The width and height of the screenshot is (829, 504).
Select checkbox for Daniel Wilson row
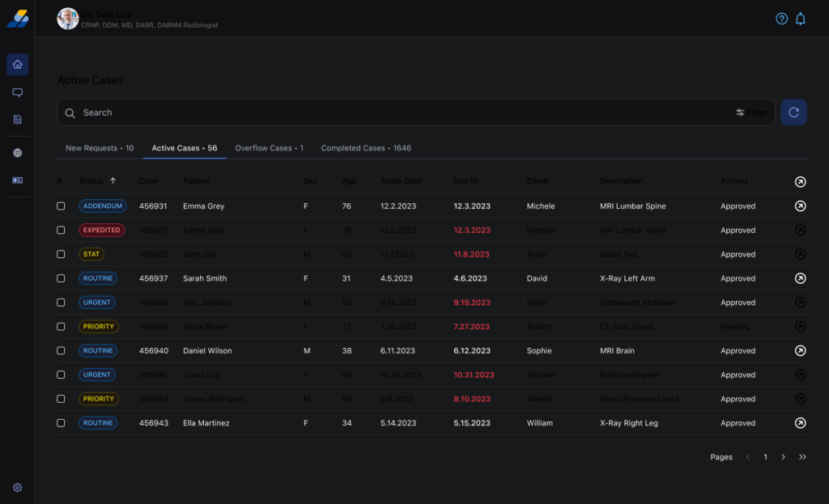61,351
